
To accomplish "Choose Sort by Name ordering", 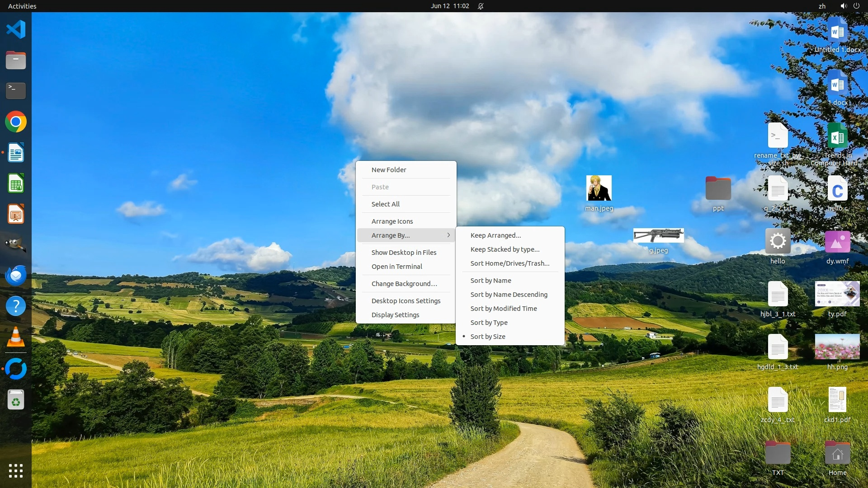I will 491,281.
